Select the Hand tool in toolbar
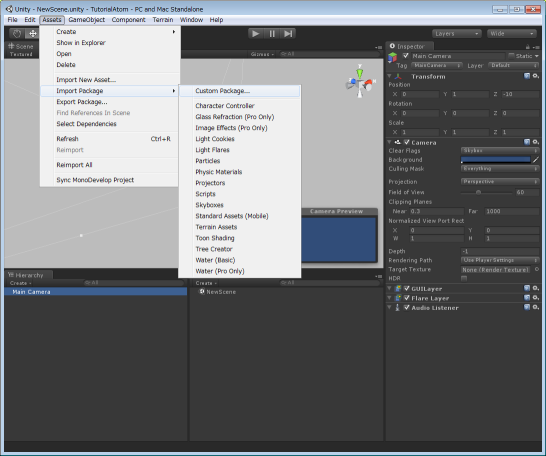546x456 pixels. click(17, 33)
